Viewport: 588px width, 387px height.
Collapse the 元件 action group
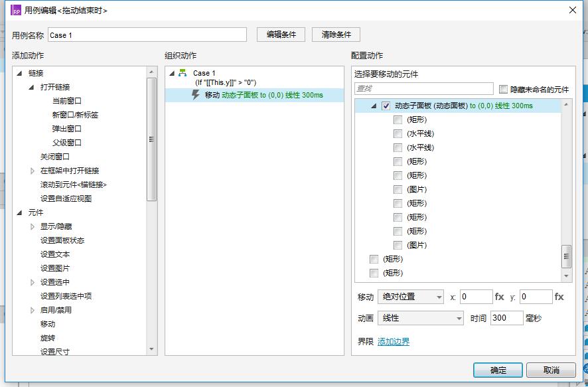click(19, 213)
